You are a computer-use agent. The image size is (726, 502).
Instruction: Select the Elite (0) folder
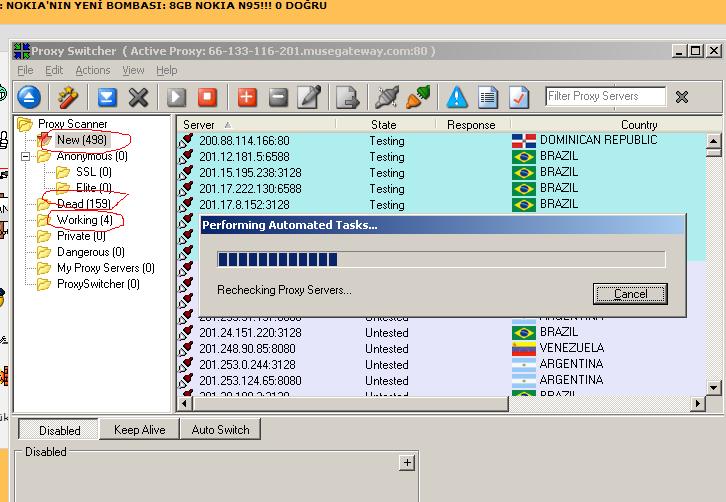94,188
